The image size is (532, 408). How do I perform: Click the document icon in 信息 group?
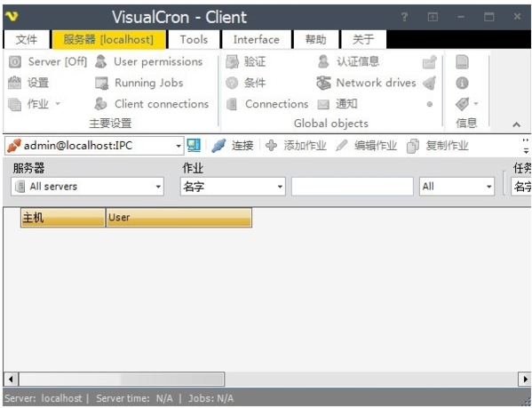(x=462, y=61)
